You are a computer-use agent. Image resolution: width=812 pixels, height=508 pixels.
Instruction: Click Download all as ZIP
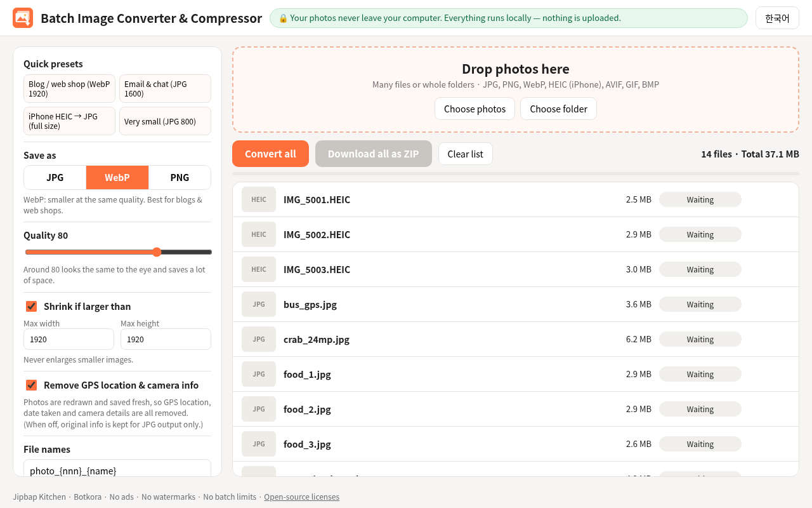pyautogui.click(x=374, y=154)
